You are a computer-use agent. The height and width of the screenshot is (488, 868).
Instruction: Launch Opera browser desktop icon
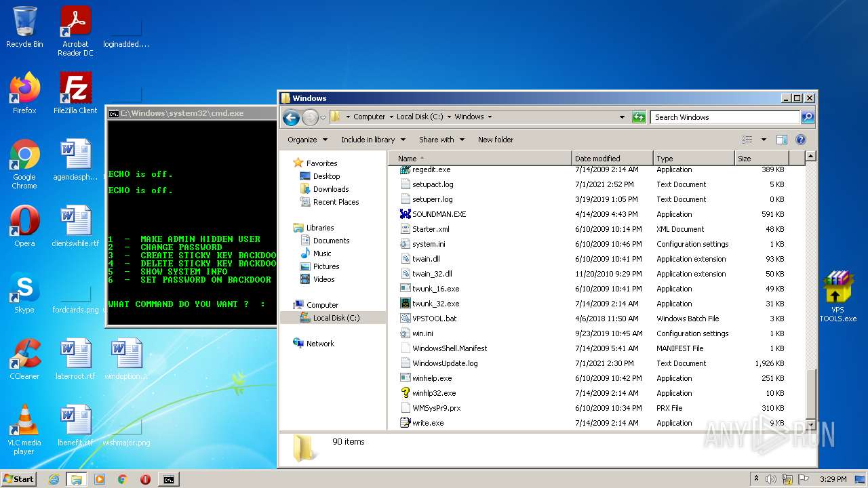(x=24, y=226)
